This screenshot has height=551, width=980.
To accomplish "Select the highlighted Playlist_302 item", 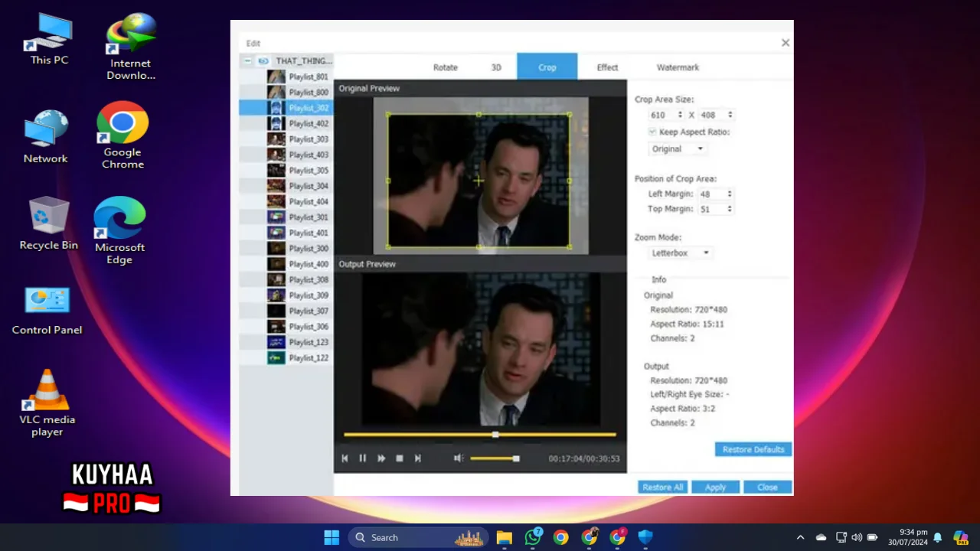I will 286,108.
